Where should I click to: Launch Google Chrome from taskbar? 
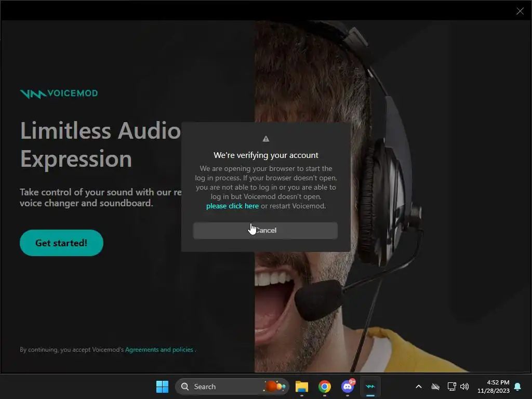click(324, 387)
